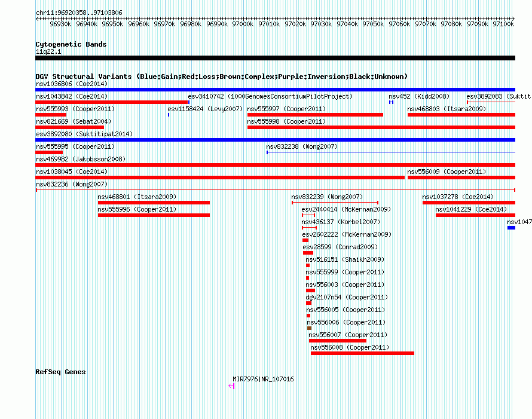Click the nsv832239 (Wong2007) label text
Screen dimensions: 532x419
327,197
